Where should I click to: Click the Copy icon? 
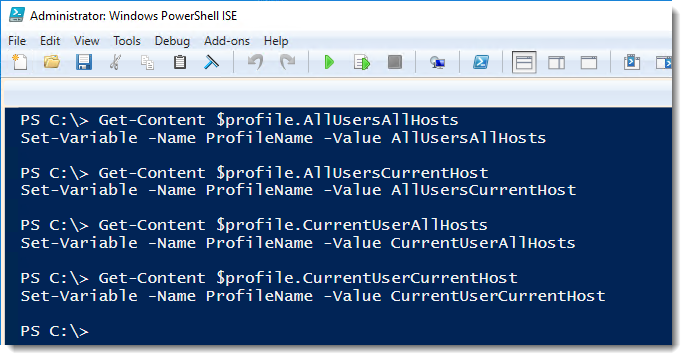click(147, 63)
